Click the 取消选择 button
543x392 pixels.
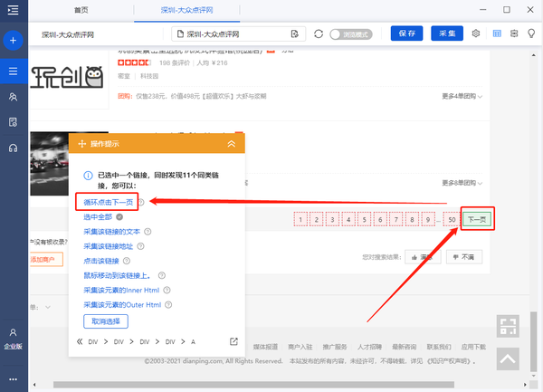click(x=106, y=321)
